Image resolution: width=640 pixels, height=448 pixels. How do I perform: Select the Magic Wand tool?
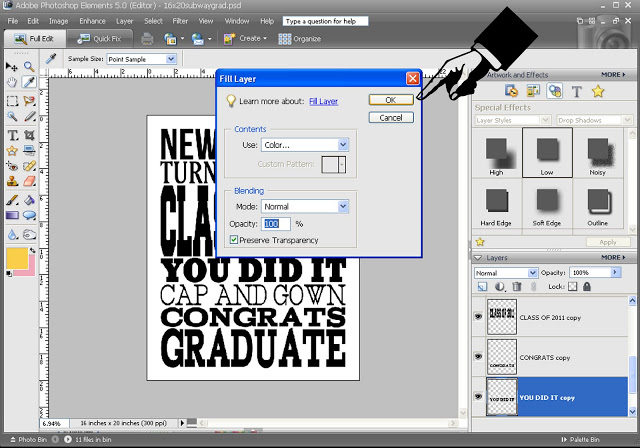12,117
